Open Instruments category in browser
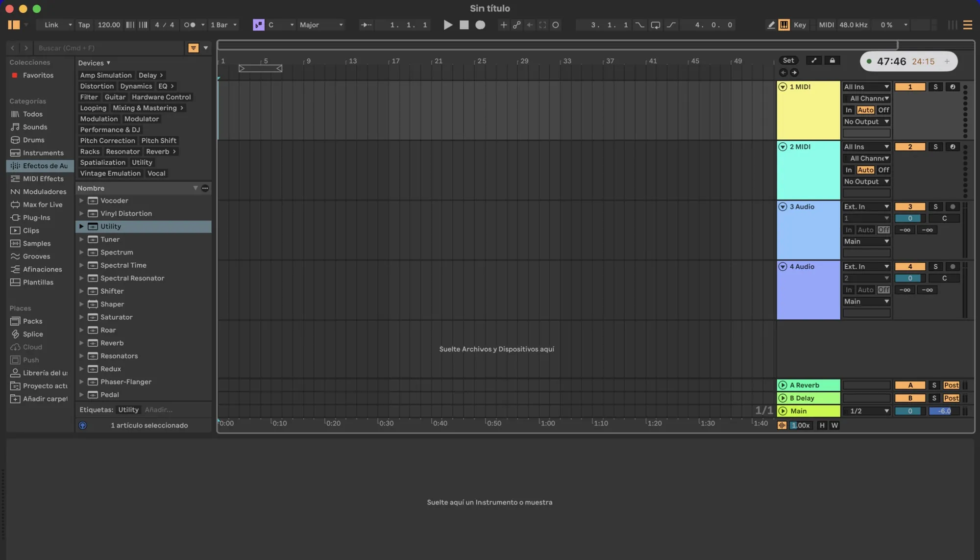The width and height of the screenshot is (980, 560). [43, 153]
